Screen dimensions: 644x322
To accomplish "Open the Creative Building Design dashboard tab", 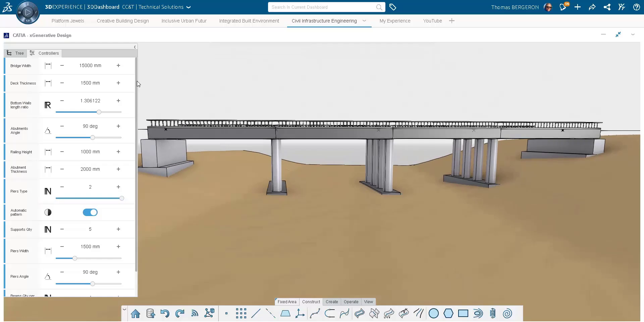I will pyautogui.click(x=123, y=21).
